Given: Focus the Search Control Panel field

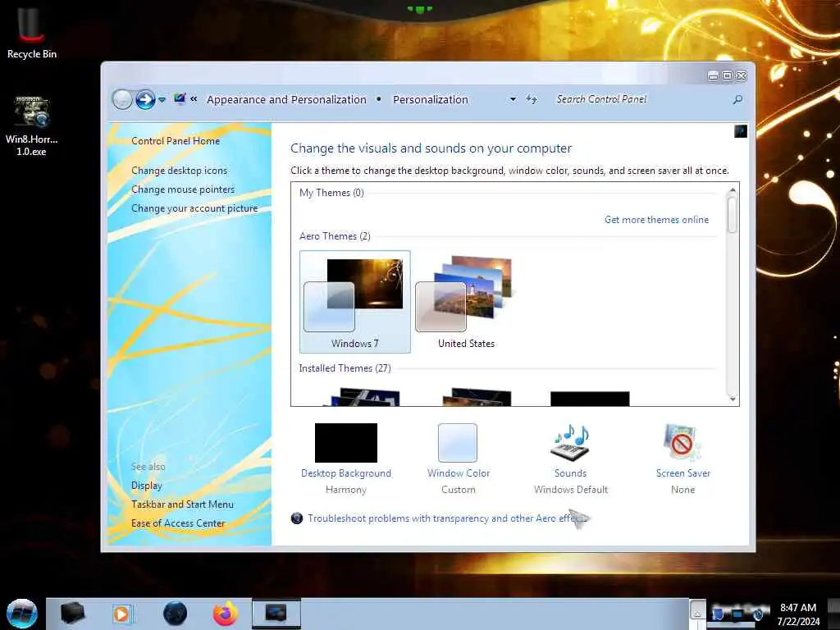Looking at the screenshot, I should pos(640,99).
